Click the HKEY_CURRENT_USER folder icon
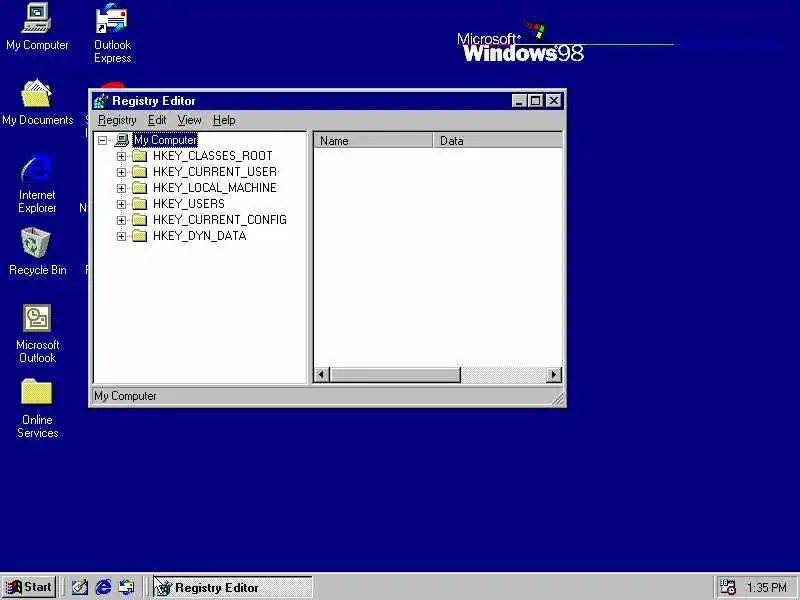Viewport: 800px width, 600px height. (140, 172)
